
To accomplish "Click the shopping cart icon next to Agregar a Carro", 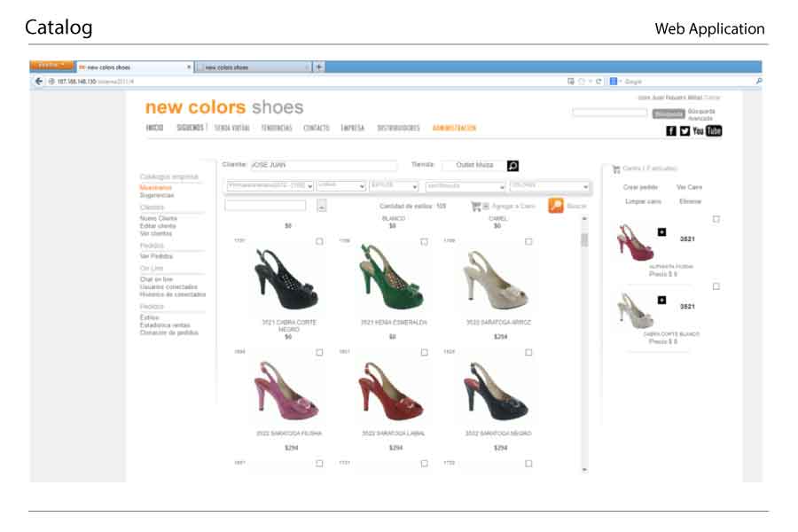I will [476, 207].
